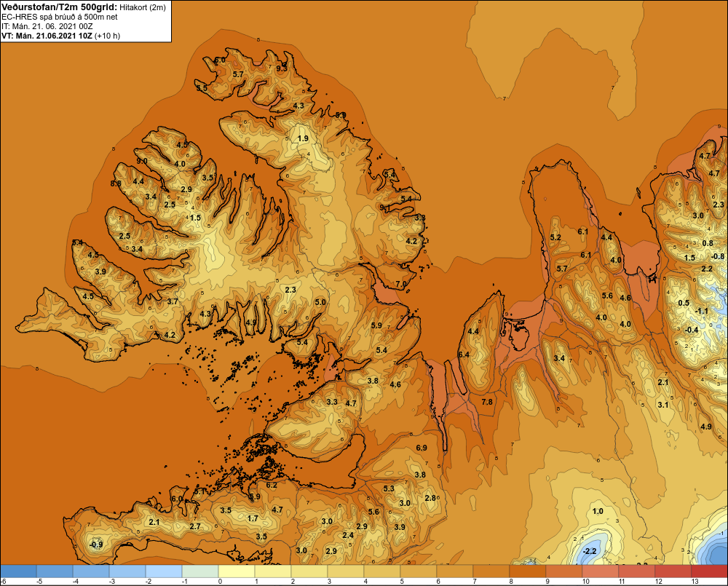The height and width of the screenshot is (586, 728).
Task: Click the -1.1 temperature value
Action: [702, 311]
